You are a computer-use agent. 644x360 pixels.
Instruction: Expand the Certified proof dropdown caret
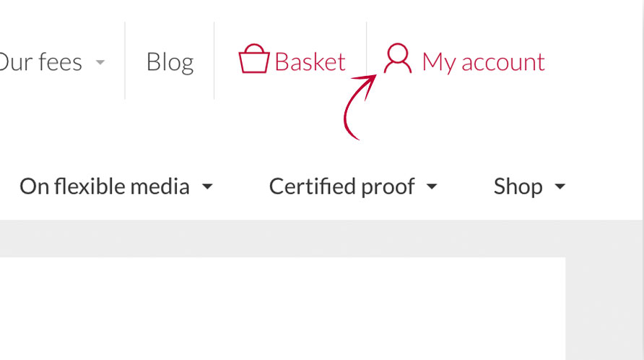pyautogui.click(x=432, y=187)
